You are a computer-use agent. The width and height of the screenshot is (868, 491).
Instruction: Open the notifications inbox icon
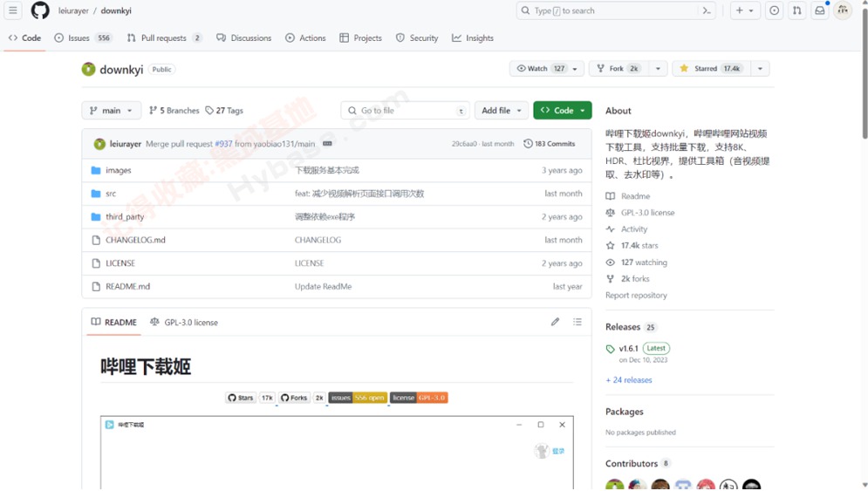[x=820, y=10]
